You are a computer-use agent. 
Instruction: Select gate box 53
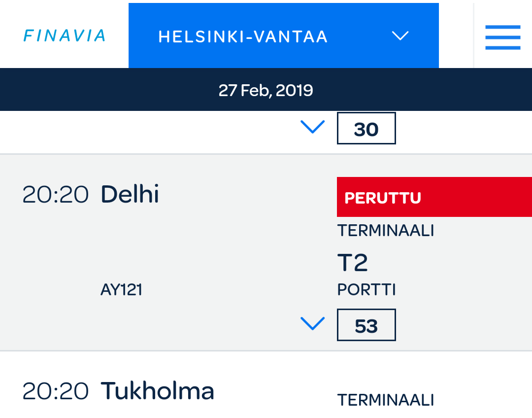pyautogui.click(x=366, y=325)
